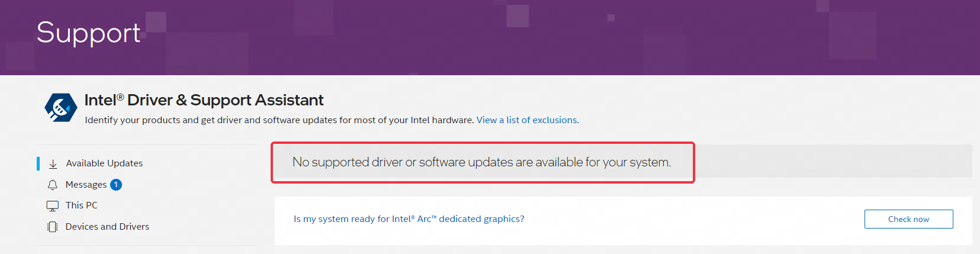
Task: Go to the This PC page
Action: [82, 205]
